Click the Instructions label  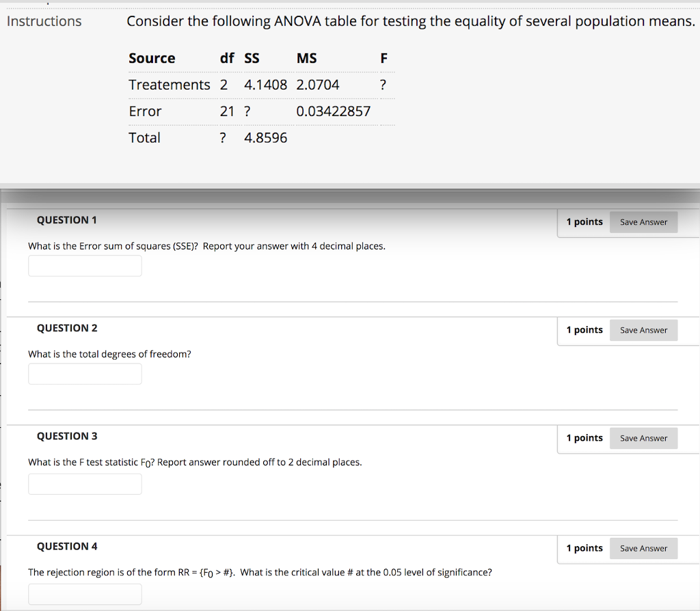point(44,21)
